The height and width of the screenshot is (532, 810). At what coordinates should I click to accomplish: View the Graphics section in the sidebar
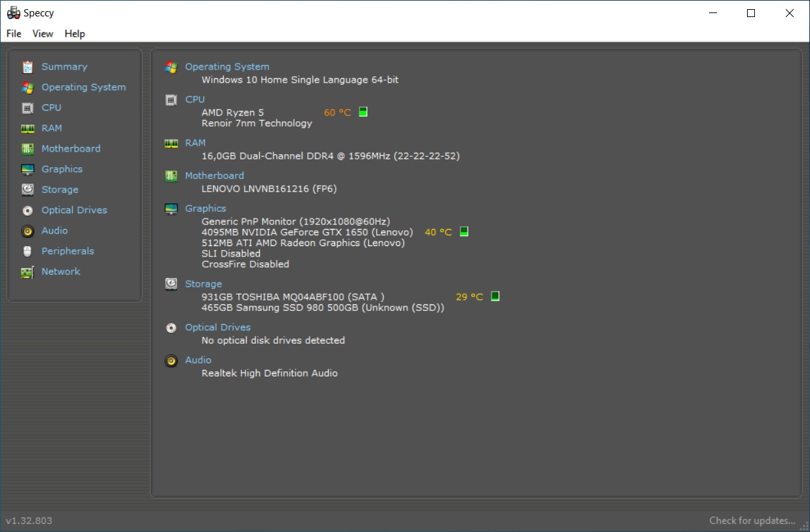[62, 169]
